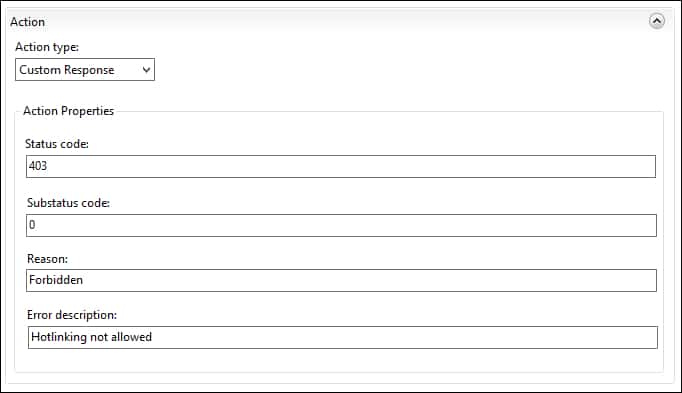
Task: Place cursor on the 0 substatus value
Action: tap(32, 225)
